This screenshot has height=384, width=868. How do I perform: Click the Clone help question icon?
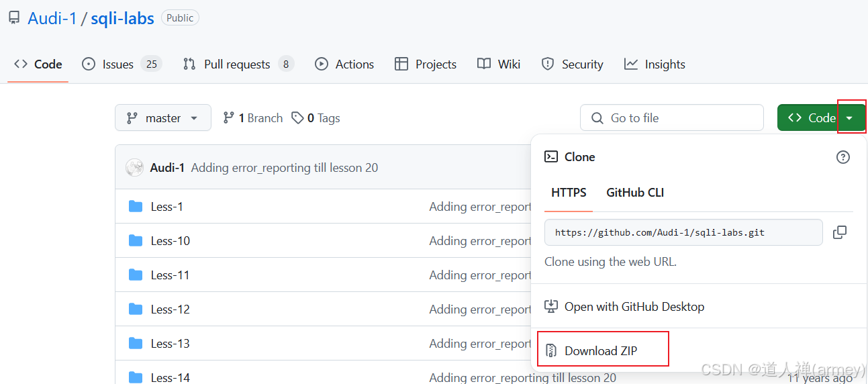pos(843,157)
